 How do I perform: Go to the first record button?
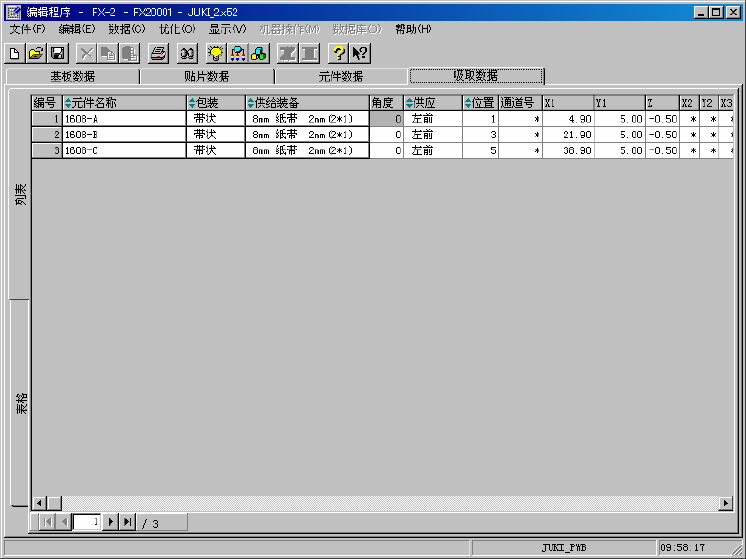(48, 522)
